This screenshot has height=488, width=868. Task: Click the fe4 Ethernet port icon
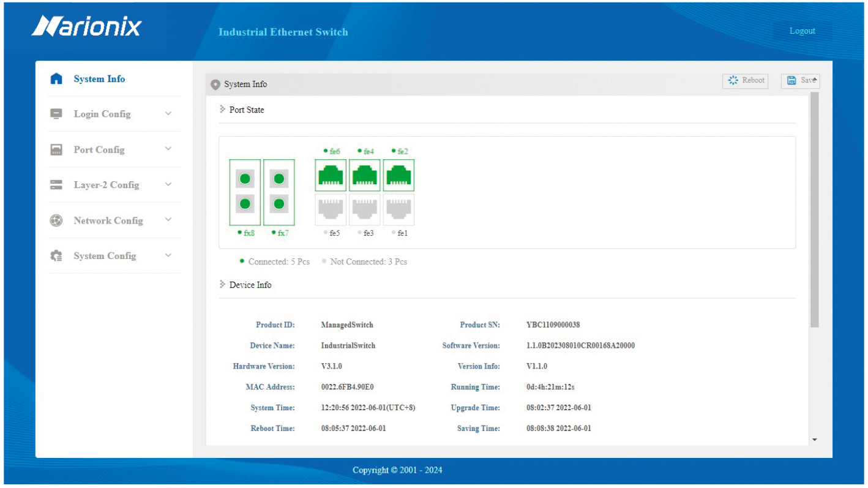[x=365, y=176]
